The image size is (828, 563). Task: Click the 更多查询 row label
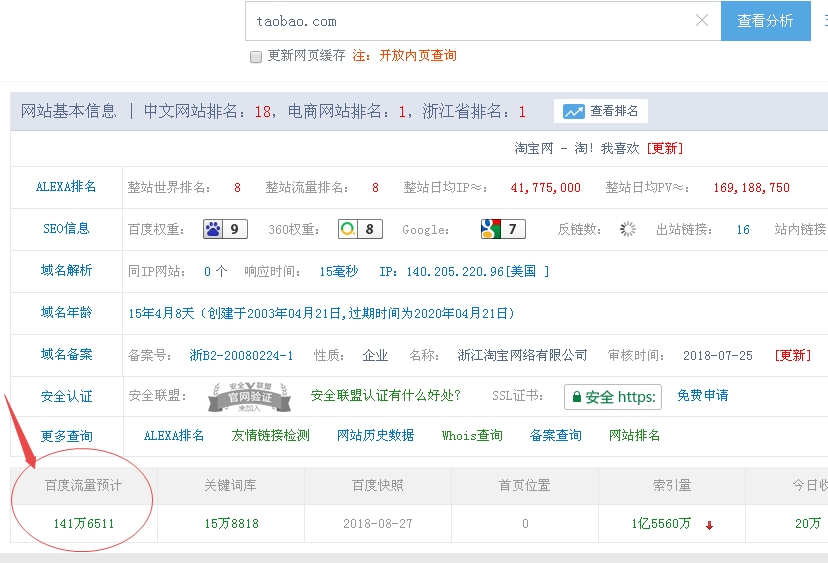[x=67, y=436]
